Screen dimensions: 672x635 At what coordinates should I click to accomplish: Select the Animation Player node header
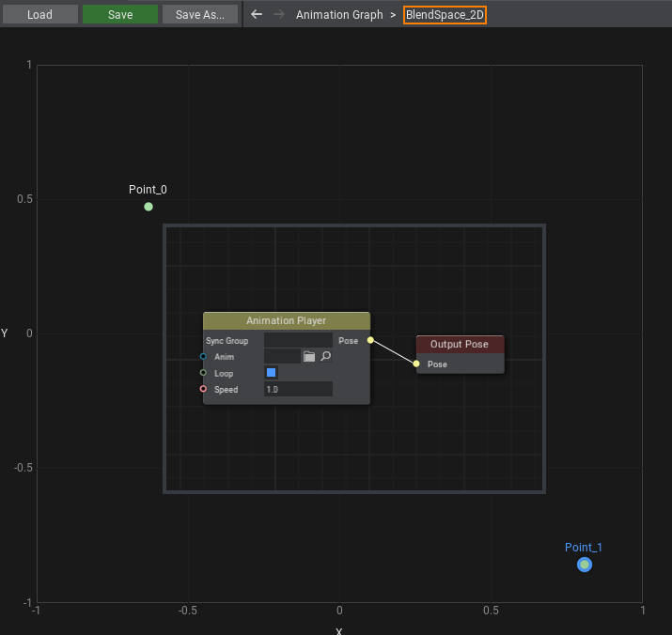click(287, 321)
